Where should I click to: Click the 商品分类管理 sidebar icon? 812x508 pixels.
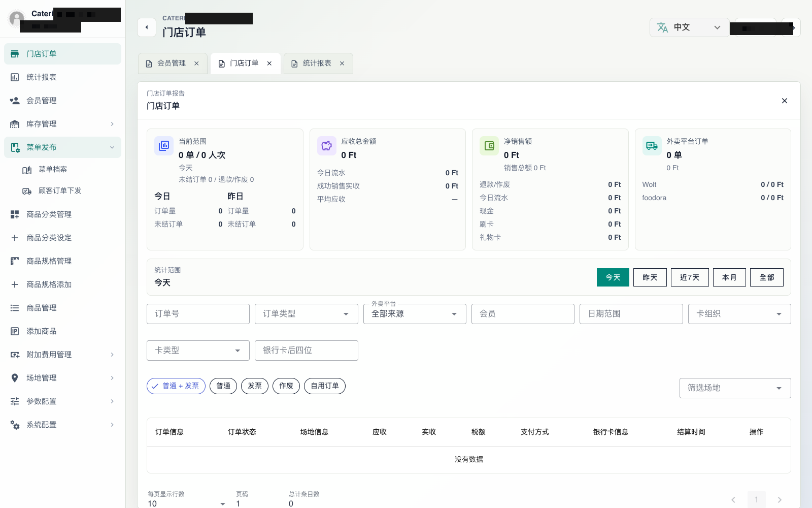pyautogui.click(x=15, y=214)
